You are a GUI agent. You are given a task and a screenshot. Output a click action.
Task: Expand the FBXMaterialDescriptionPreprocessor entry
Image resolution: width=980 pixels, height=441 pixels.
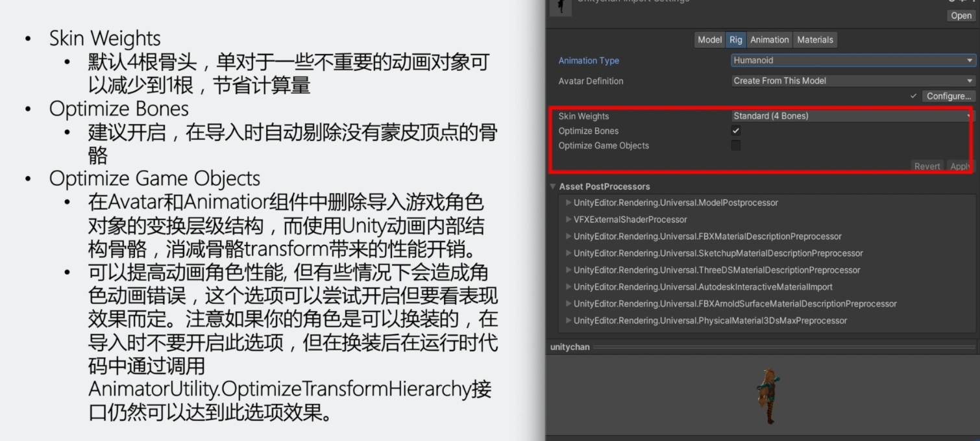(569, 236)
